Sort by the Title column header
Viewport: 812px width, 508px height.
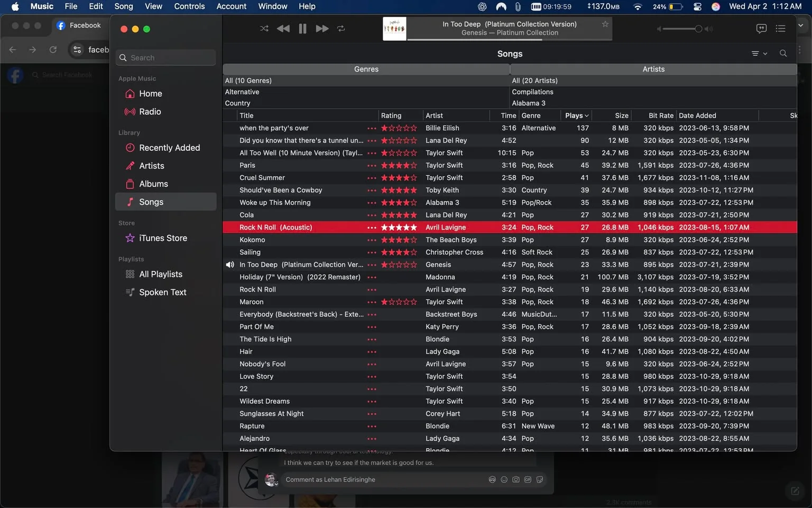[x=307, y=115]
